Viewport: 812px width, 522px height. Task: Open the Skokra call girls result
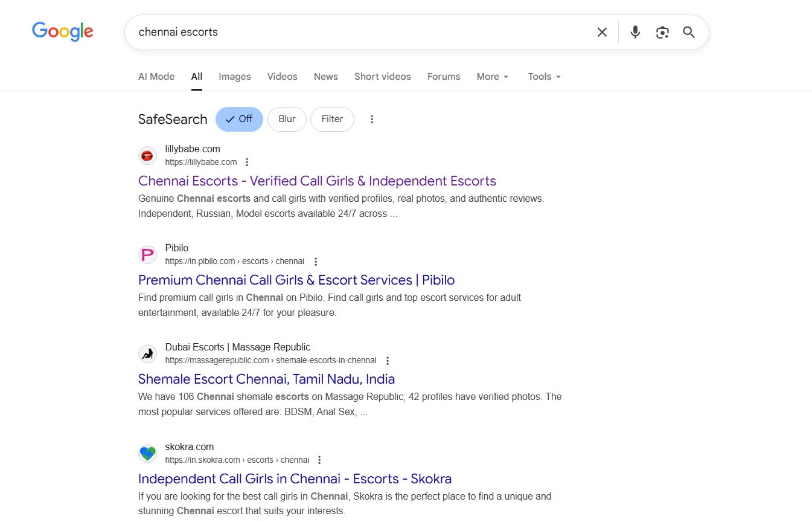coord(295,478)
